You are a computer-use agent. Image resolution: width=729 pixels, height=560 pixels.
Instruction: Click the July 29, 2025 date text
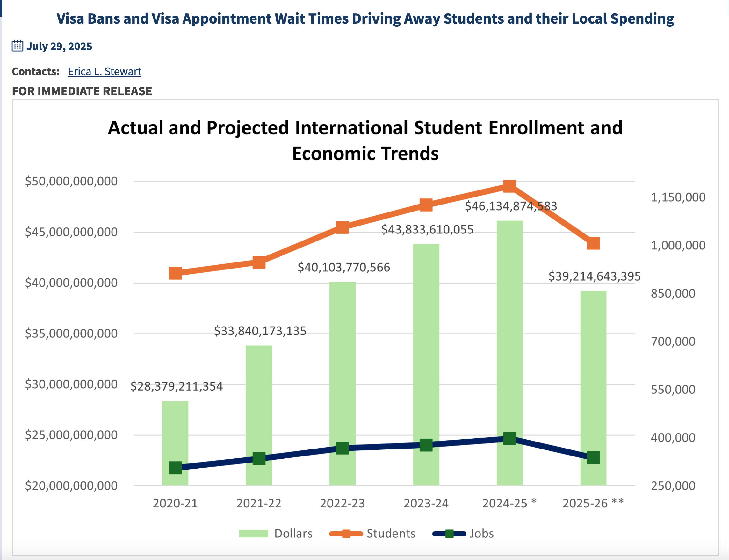(x=59, y=46)
